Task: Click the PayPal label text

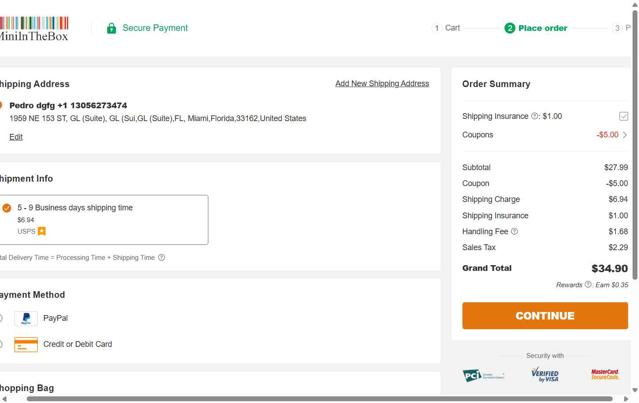Action: 55,318
